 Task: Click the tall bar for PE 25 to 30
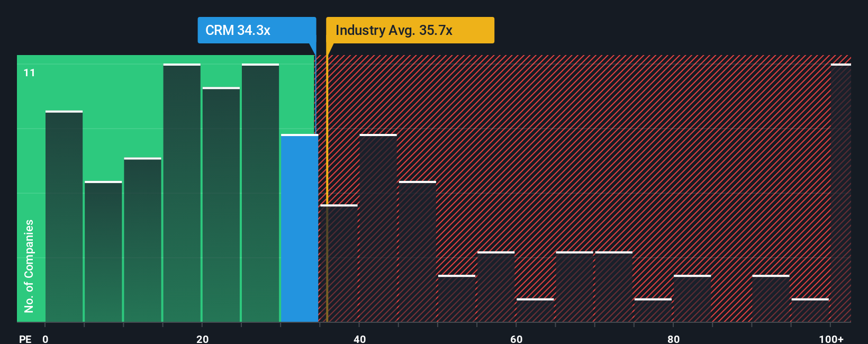tap(260, 193)
